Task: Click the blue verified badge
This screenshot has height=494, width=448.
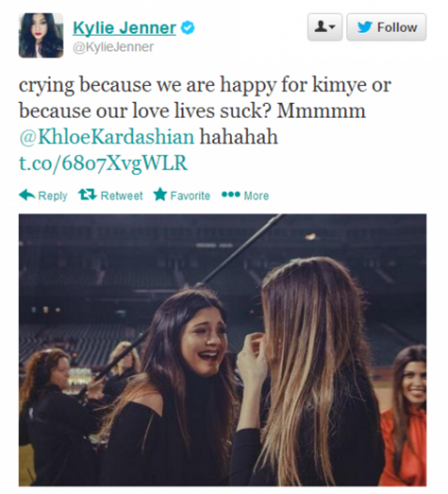Action: tap(187, 28)
